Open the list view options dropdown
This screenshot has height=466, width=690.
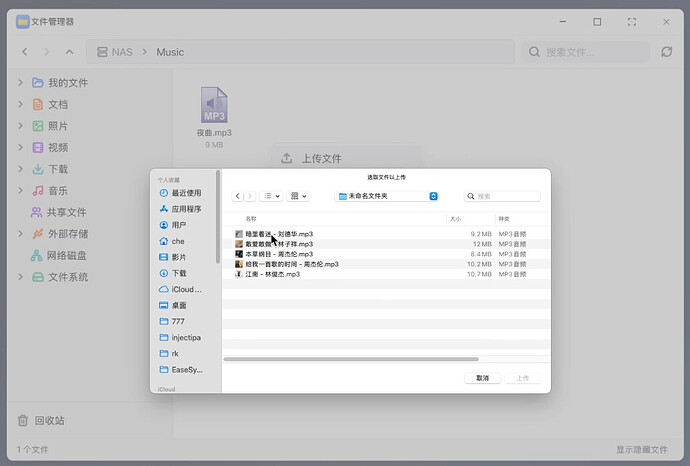[x=271, y=196]
